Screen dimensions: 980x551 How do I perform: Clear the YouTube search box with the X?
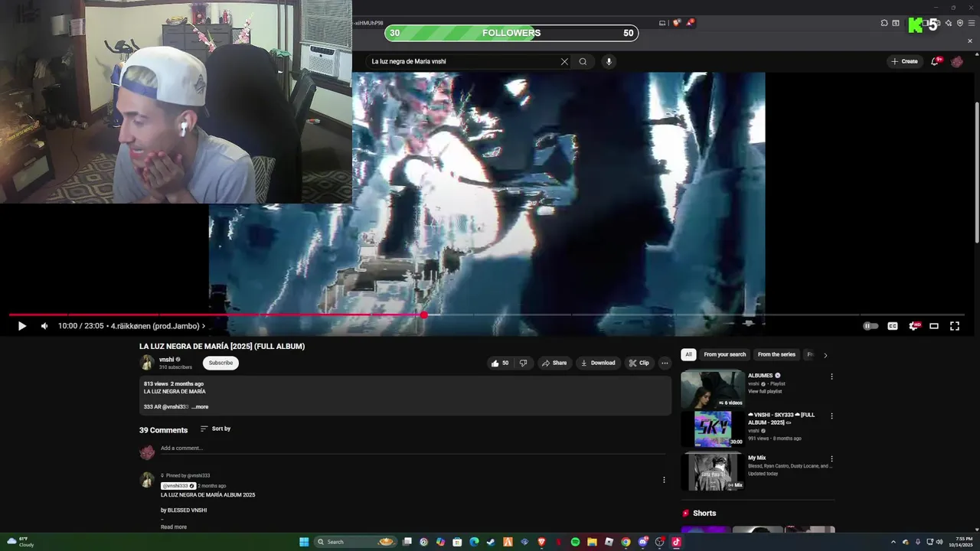[x=564, y=61]
